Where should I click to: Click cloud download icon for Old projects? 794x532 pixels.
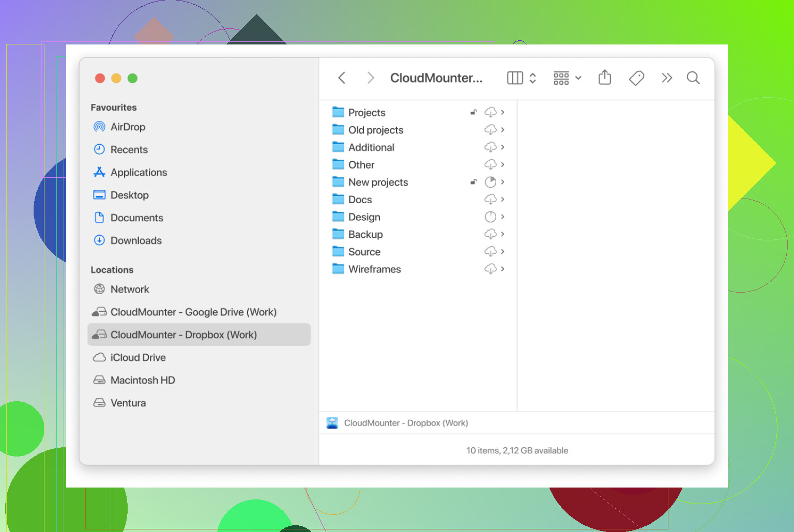(491, 130)
